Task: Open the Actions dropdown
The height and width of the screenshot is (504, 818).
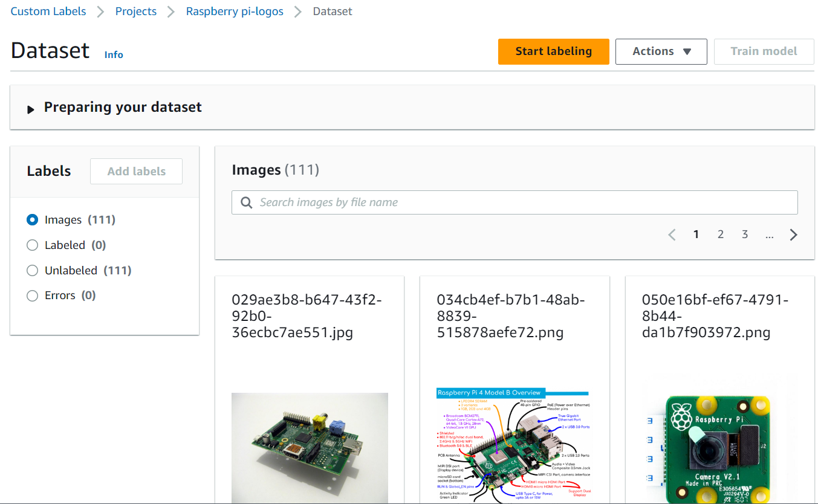Action: [x=661, y=51]
